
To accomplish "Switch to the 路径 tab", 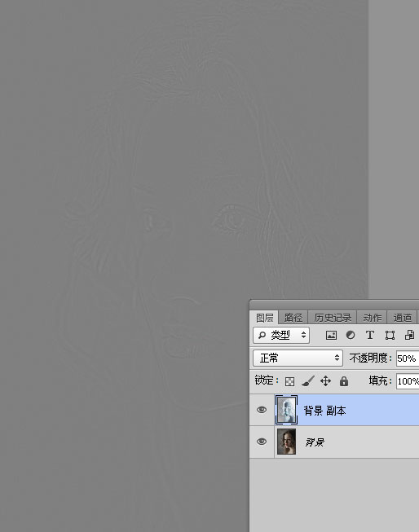I will 293,318.
